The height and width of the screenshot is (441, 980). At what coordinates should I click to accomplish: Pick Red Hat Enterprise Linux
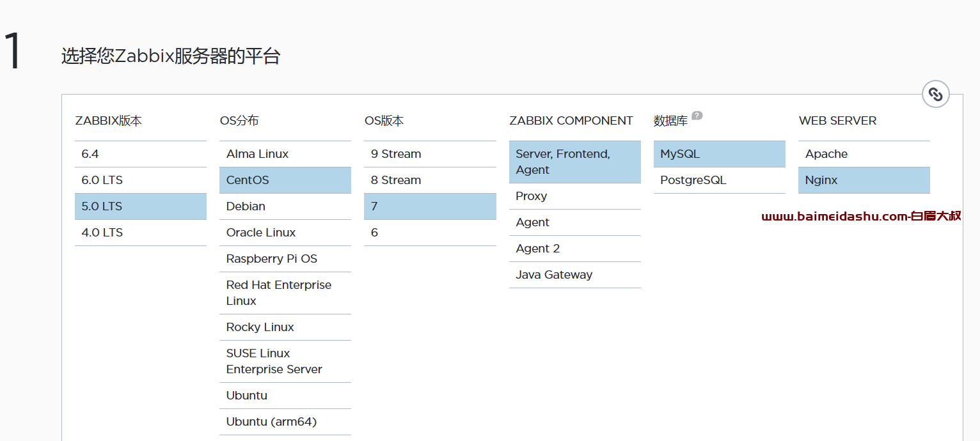(285, 293)
